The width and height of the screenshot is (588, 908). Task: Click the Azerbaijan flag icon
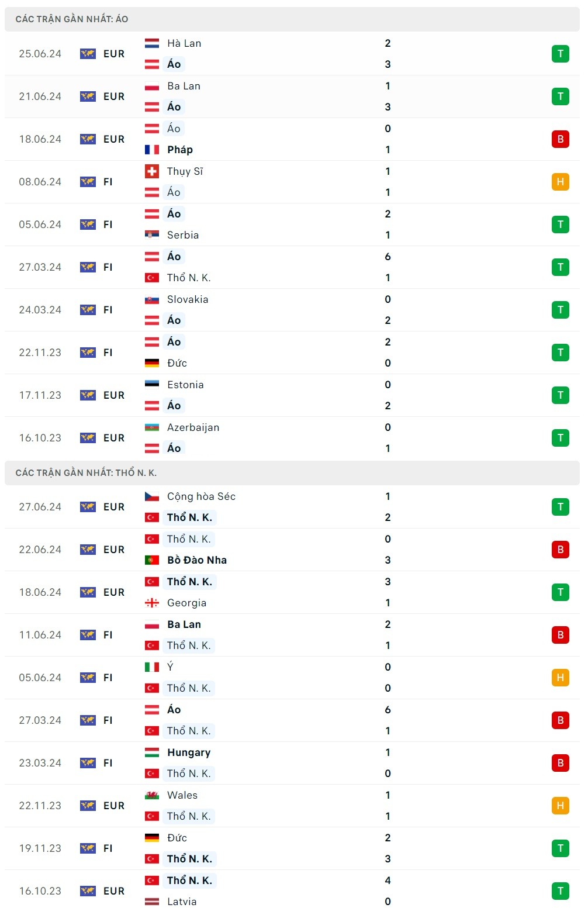[152, 427]
